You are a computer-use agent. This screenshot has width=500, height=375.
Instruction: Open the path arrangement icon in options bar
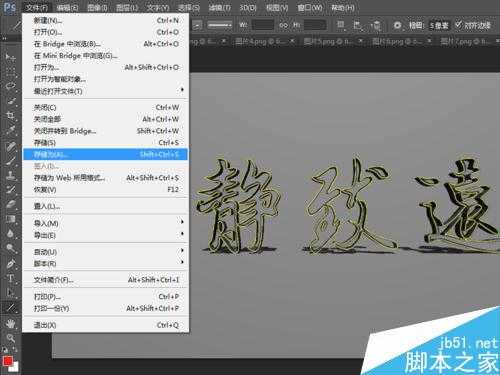coord(376,25)
